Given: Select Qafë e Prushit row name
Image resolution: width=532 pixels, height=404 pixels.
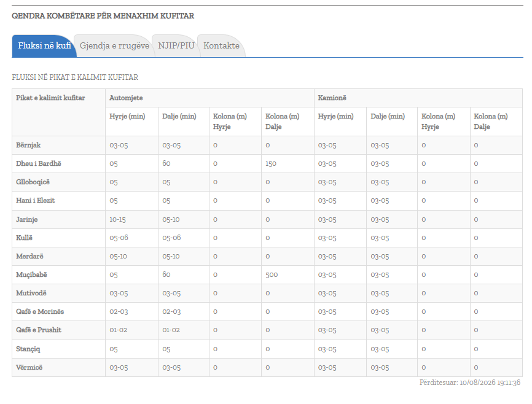Looking at the screenshot, I should click(38, 330).
